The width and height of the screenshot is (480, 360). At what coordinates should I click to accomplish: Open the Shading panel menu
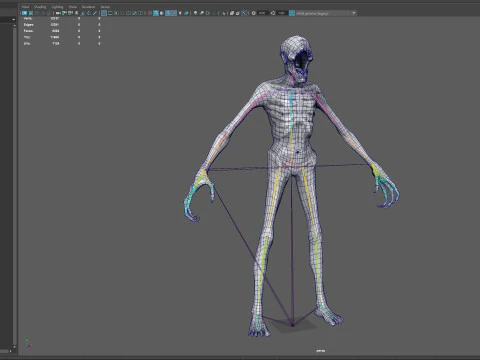click(x=40, y=7)
